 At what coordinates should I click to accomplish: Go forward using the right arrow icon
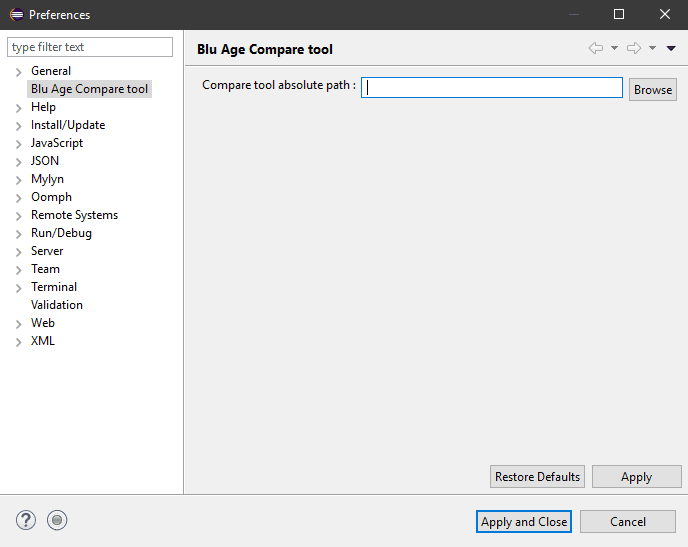coord(634,48)
